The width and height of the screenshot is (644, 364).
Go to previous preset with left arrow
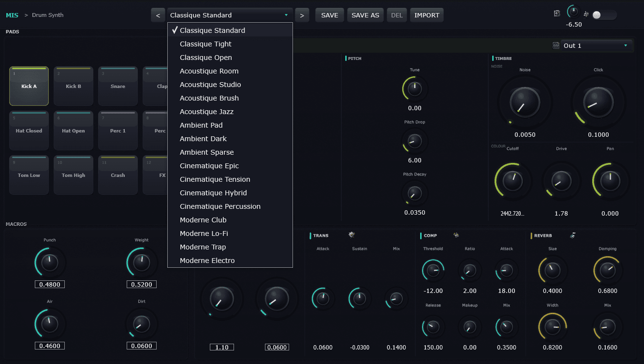pos(158,15)
